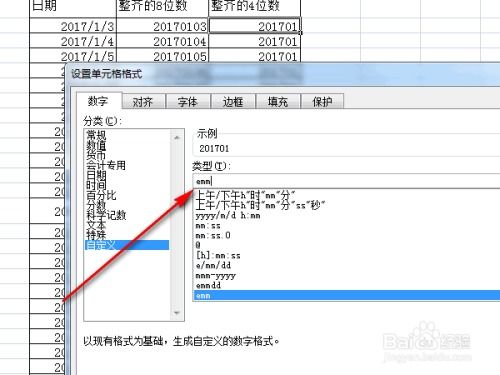The image size is (500, 375).
Task: Click cell with date 2017/1/3
Action: pos(73,26)
